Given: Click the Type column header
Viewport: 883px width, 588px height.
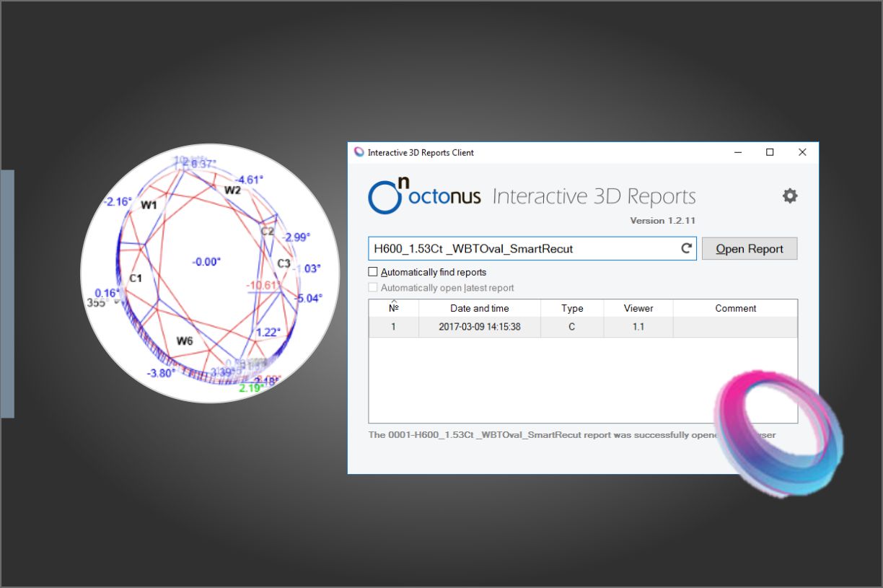Looking at the screenshot, I should tap(572, 308).
